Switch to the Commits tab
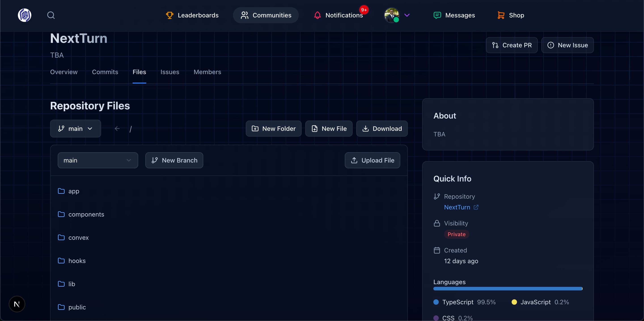Screen dimensions: 644x321 coord(105,72)
